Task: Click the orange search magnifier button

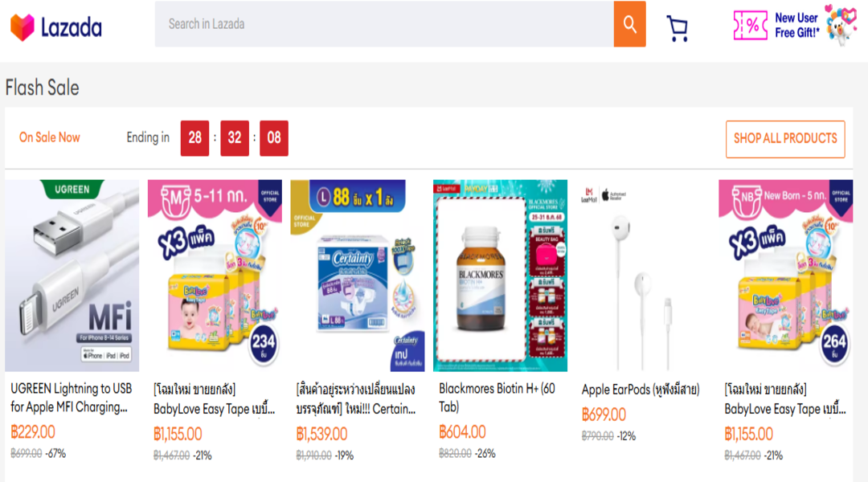Action: [629, 24]
